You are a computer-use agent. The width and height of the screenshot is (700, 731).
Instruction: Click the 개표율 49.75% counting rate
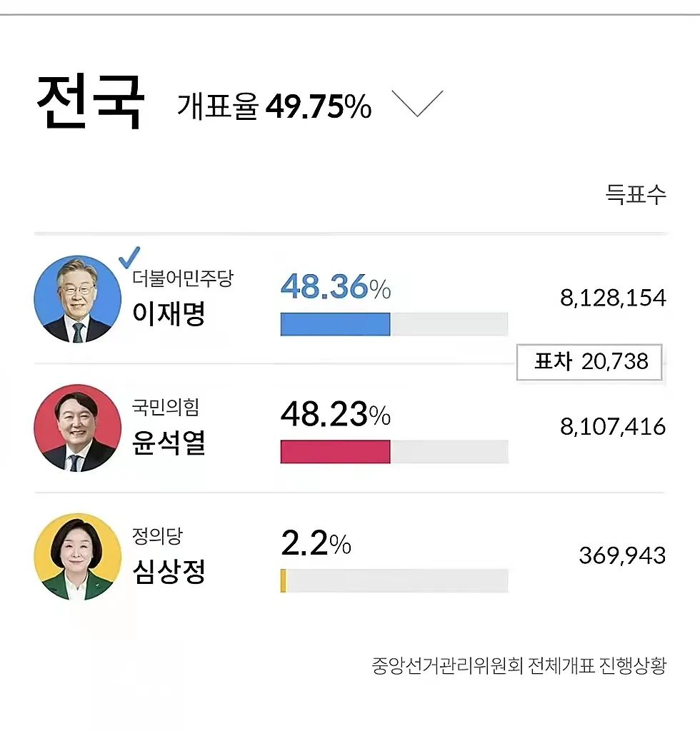tap(274, 107)
